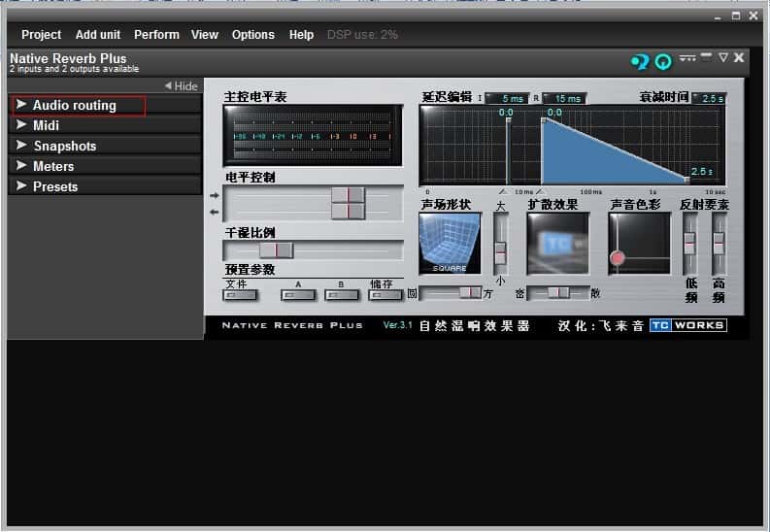
Task: Click the 2.5 s decay time field
Action: pyautogui.click(x=709, y=99)
